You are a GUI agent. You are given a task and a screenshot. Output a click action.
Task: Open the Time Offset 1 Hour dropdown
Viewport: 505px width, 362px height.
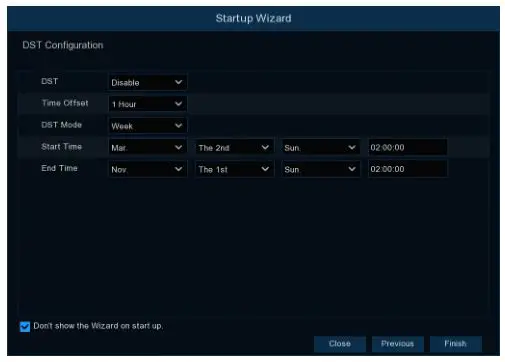click(147, 104)
